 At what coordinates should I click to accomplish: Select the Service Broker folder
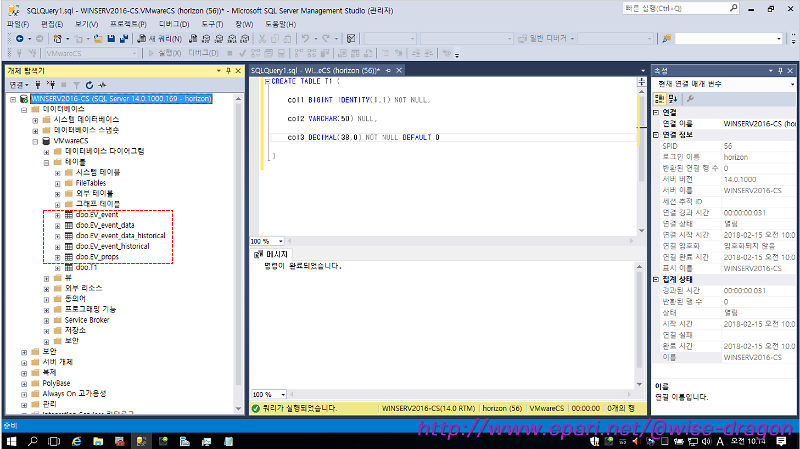[x=87, y=320]
